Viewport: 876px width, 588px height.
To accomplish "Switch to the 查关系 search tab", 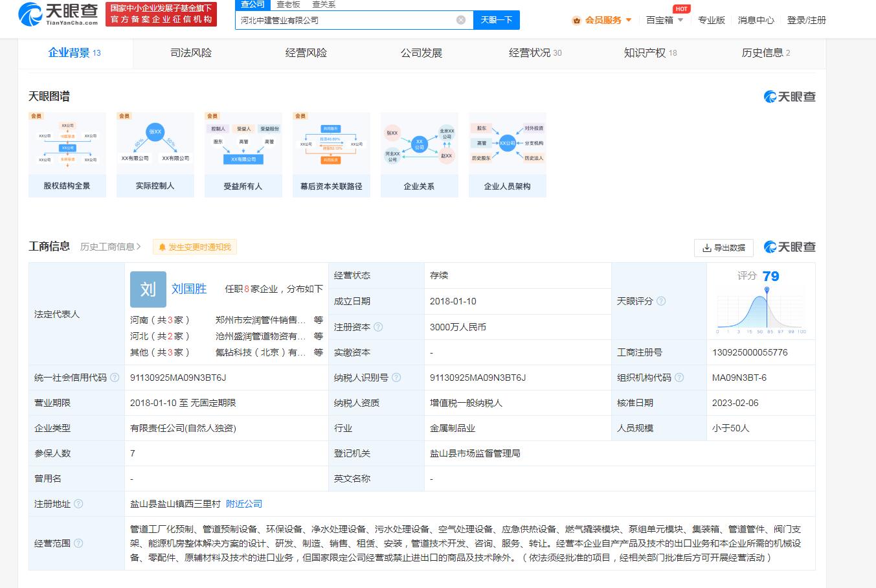I will click(324, 5).
